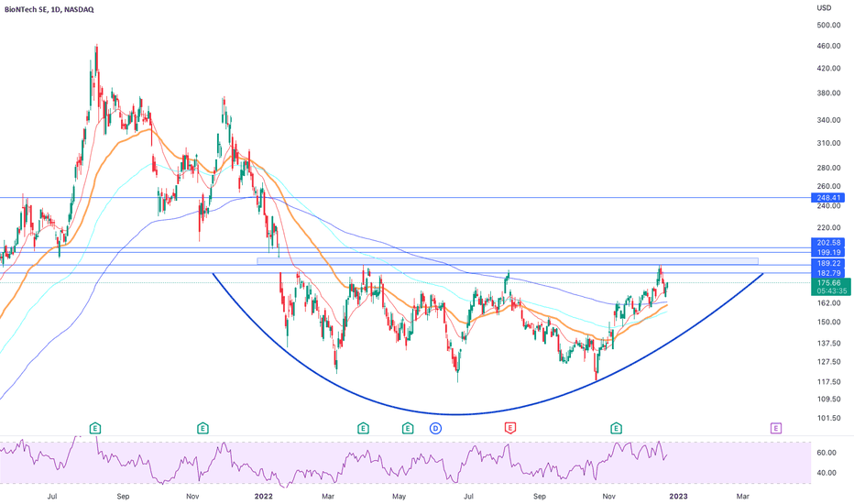Click the purple upcoming earnings E marker
The width and height of the screenshot is (854, 504).
click(x=775, y=428)
